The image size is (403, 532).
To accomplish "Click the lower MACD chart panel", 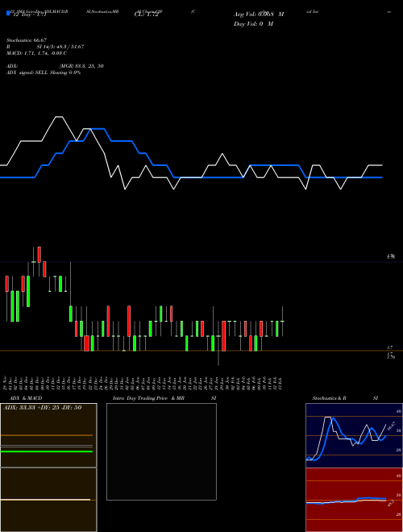I will (x=48, y=500).
